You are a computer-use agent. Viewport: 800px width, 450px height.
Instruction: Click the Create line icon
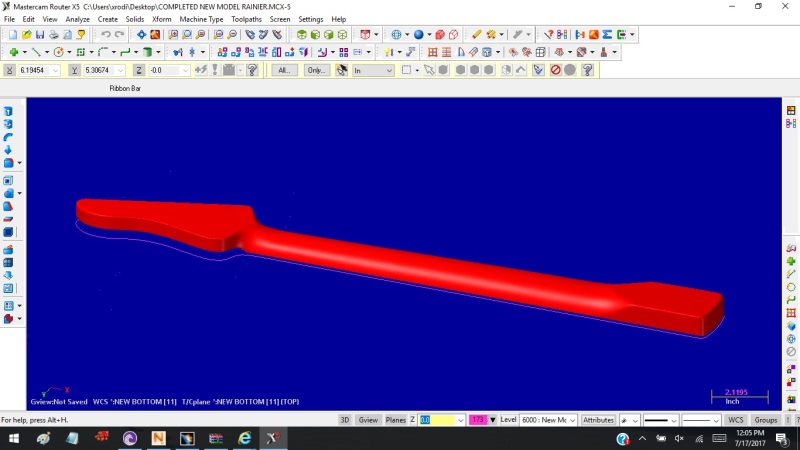pos(36,52)
